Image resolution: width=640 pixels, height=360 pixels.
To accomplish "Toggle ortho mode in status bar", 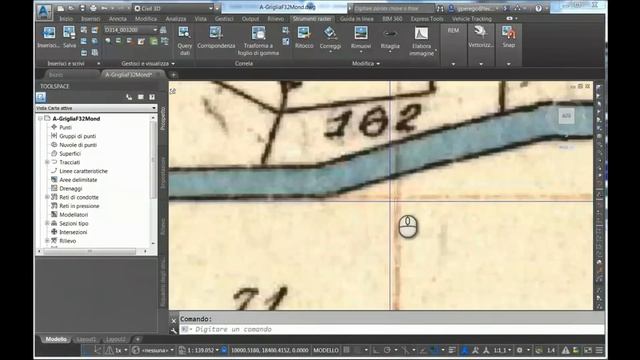I will 376,350.
